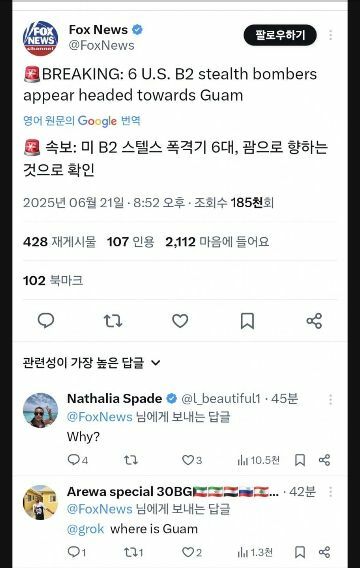Viewport: 360px width, 568px height.
Task: Share the main Fox News post
Action: pos(314,321)
